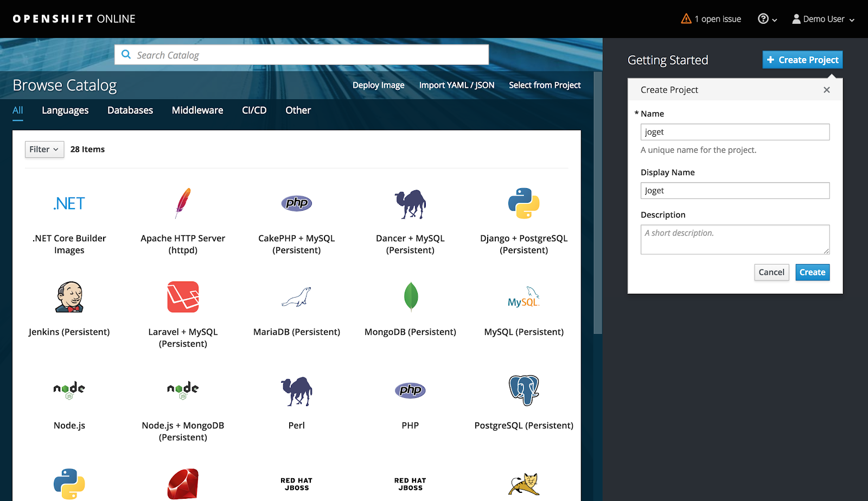The width and height of the screenshot is (868, 501).
Task: Select the Node.js + MongoDB icon
Action: tap(183, 390)
